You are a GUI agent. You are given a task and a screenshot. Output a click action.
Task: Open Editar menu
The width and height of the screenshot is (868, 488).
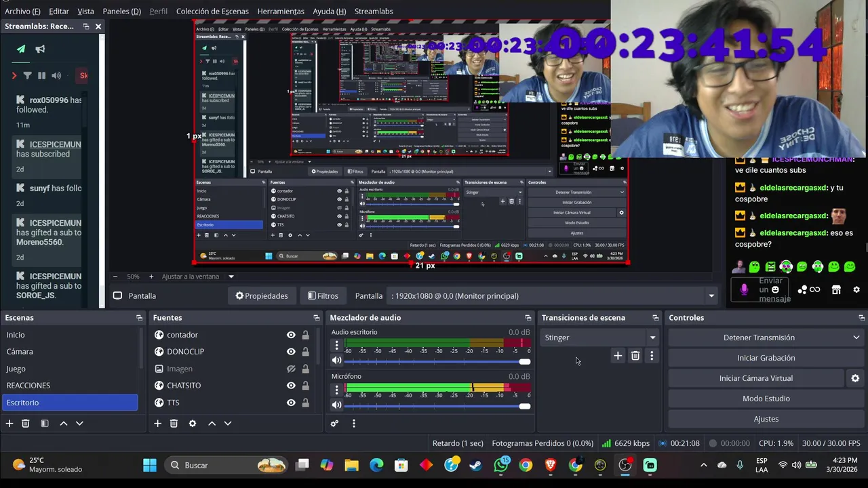(59, 12)
